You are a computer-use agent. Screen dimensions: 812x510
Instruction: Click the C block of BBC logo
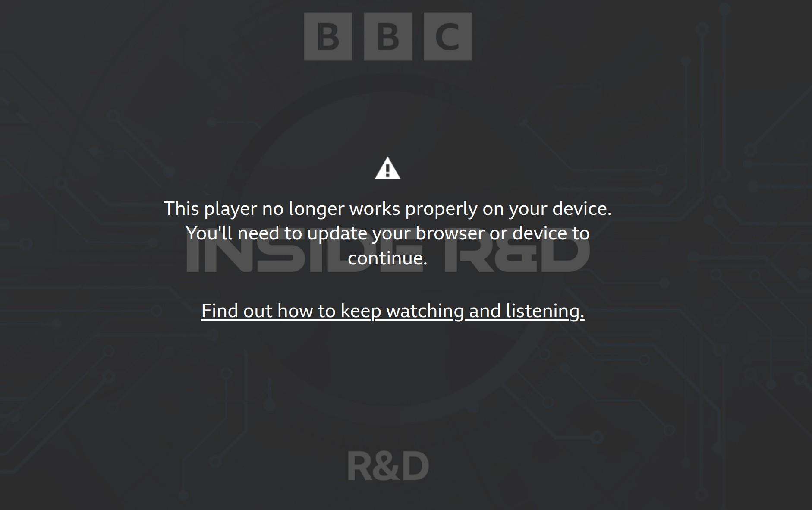point(448,36)
